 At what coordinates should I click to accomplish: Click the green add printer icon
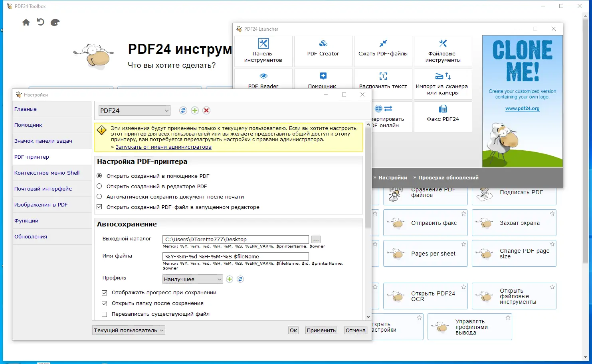tap(194, 110)
